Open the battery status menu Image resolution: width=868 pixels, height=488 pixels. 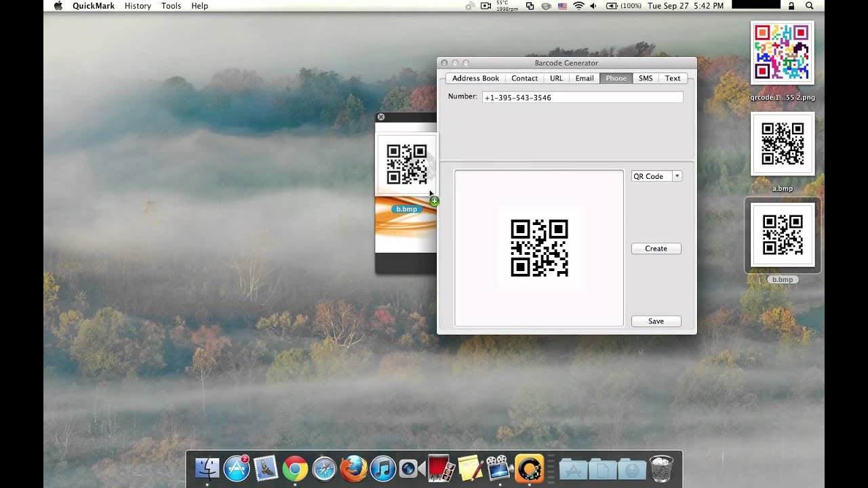coord(623,5)
